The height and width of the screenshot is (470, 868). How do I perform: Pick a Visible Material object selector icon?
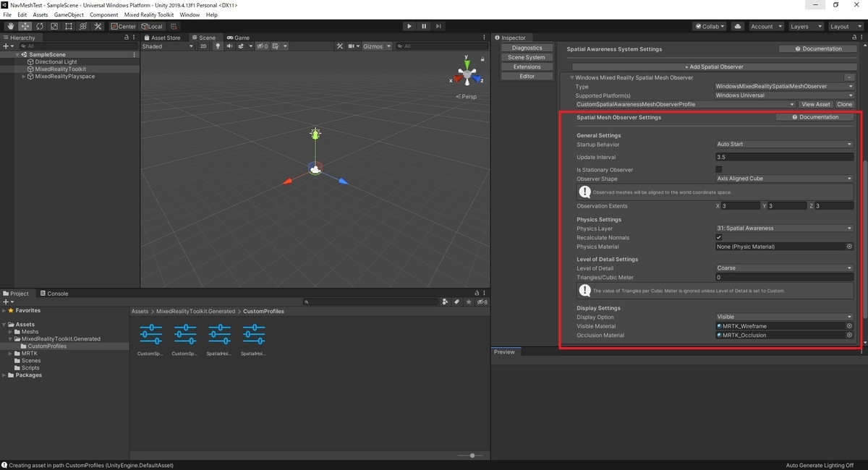coord(849,326)
